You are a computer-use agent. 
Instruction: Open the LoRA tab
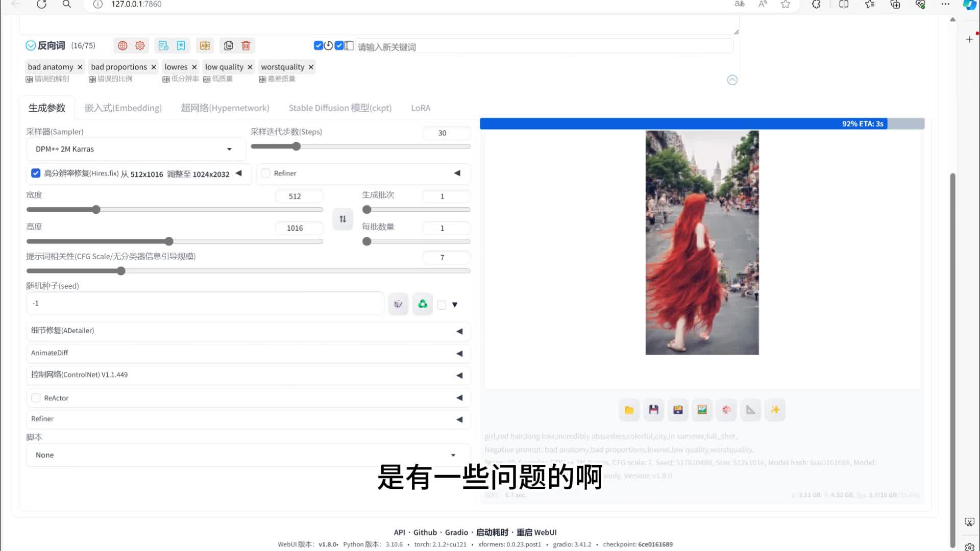(x=421, y=108)
